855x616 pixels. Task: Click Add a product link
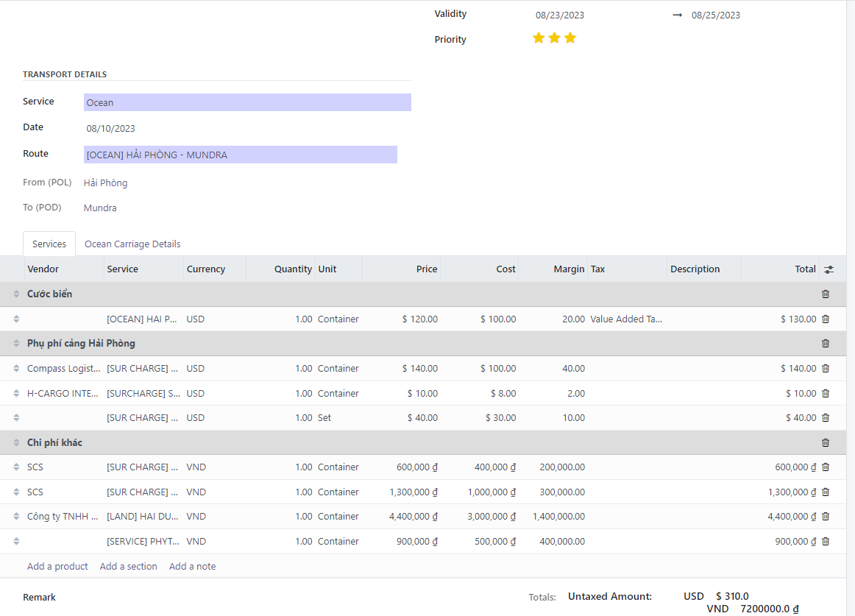tap(57, 567)
